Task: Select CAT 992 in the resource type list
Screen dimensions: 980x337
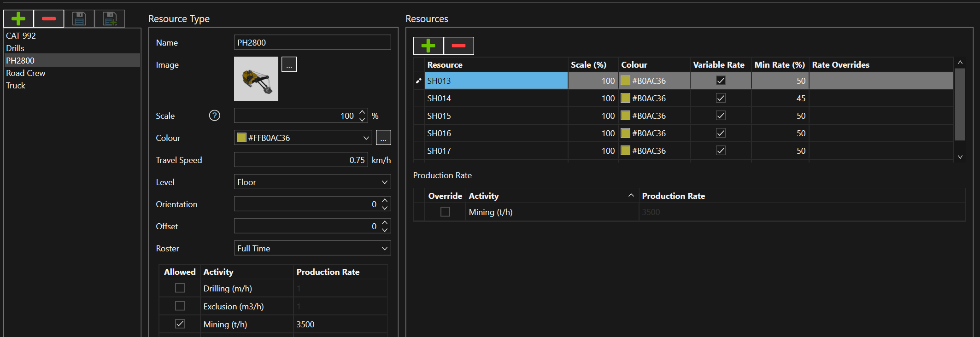Action: click(21, 36)
